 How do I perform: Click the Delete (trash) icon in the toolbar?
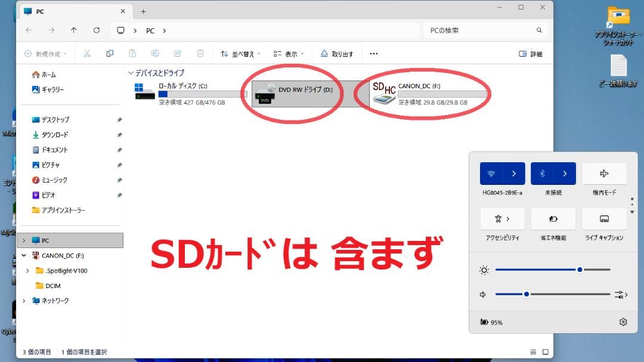pyautogui.click(x=200, y=54)
